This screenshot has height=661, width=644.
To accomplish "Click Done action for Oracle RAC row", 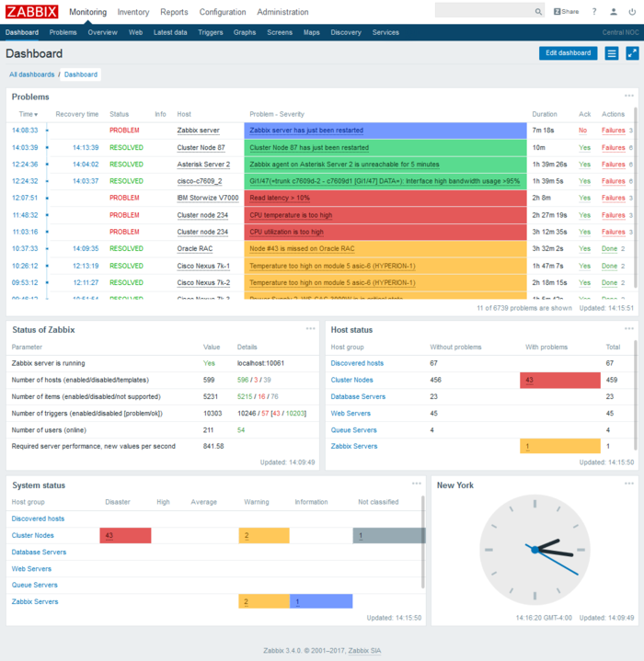I will coord(609,249).
